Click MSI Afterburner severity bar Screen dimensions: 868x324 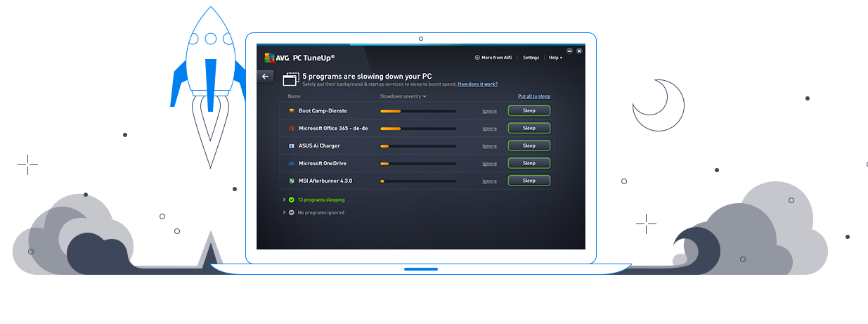point(418,181)
